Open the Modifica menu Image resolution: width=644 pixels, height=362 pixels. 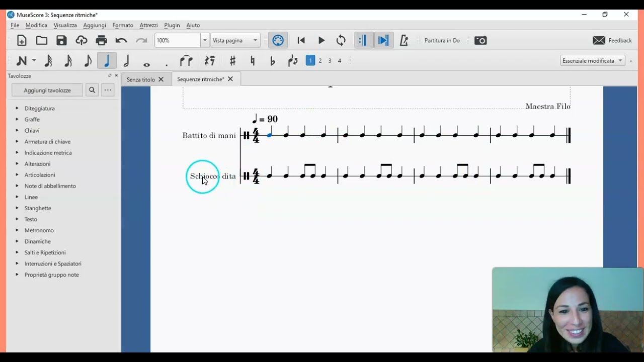click(x=36, y=25)
